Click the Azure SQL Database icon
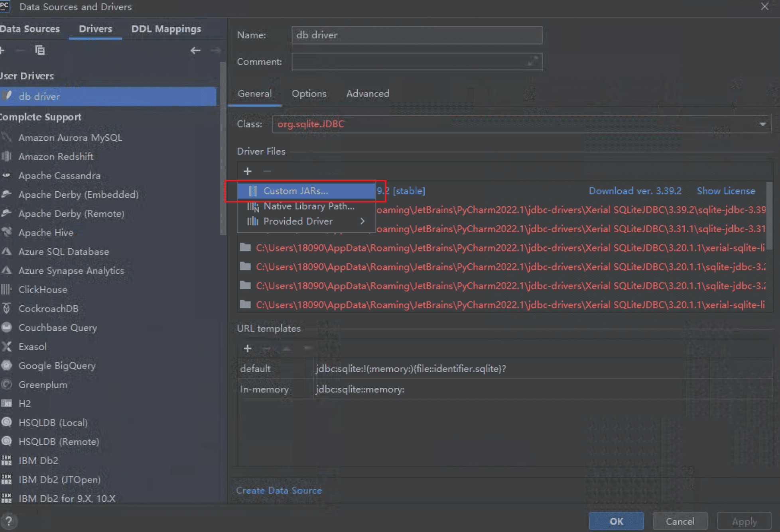Viewport: 780px width, 532px height. pos(6,251)
